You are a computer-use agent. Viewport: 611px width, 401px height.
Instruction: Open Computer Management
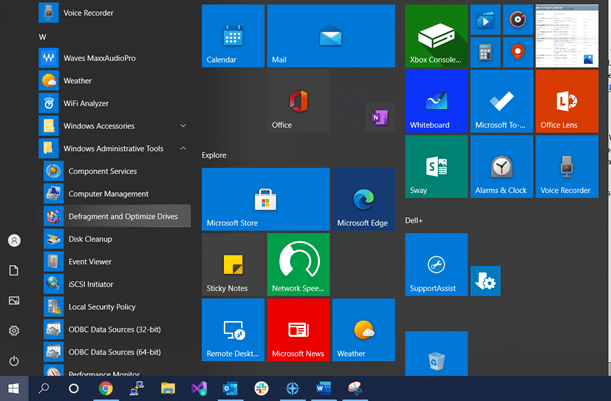[117, 194]
